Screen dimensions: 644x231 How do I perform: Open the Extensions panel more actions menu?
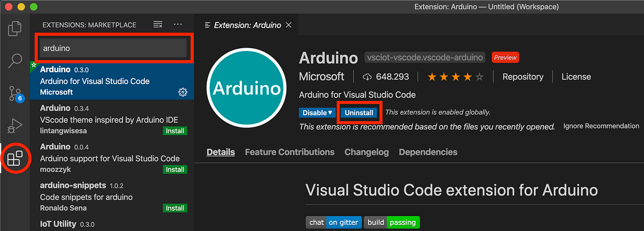pyautogui.click(x=178, y=24)
